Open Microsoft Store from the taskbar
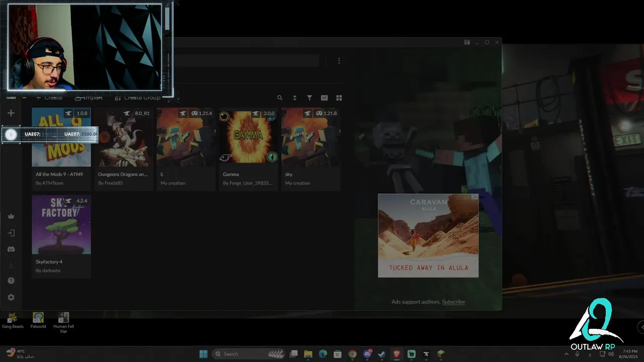Image resolution: width=644 pixels, height=362 pixels. coord(338,354)
